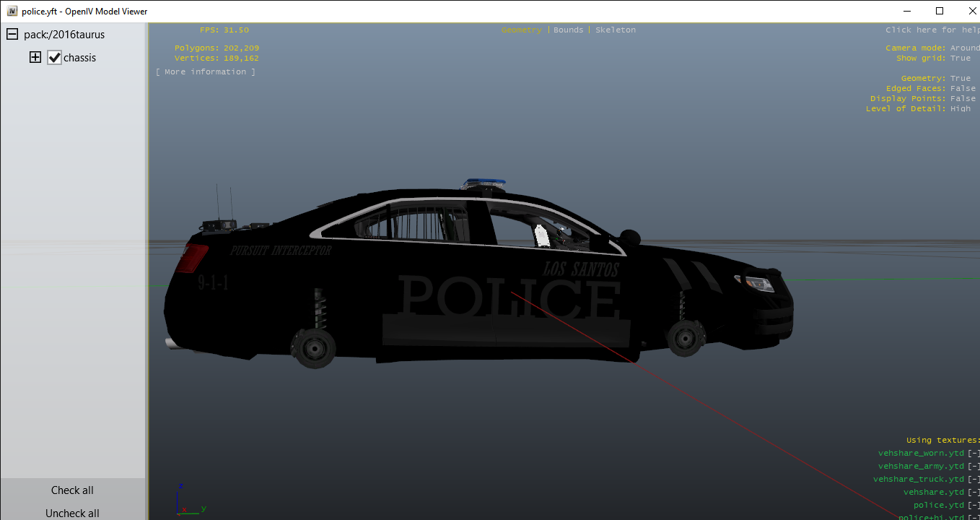Toggle the Show grid setting

pyautogui.click(x=960, y=58)
